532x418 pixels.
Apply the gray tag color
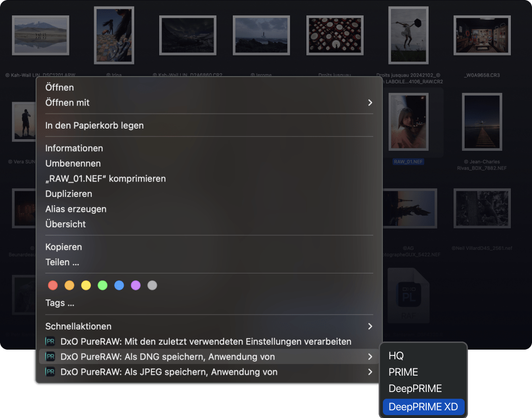click(152, 285)
